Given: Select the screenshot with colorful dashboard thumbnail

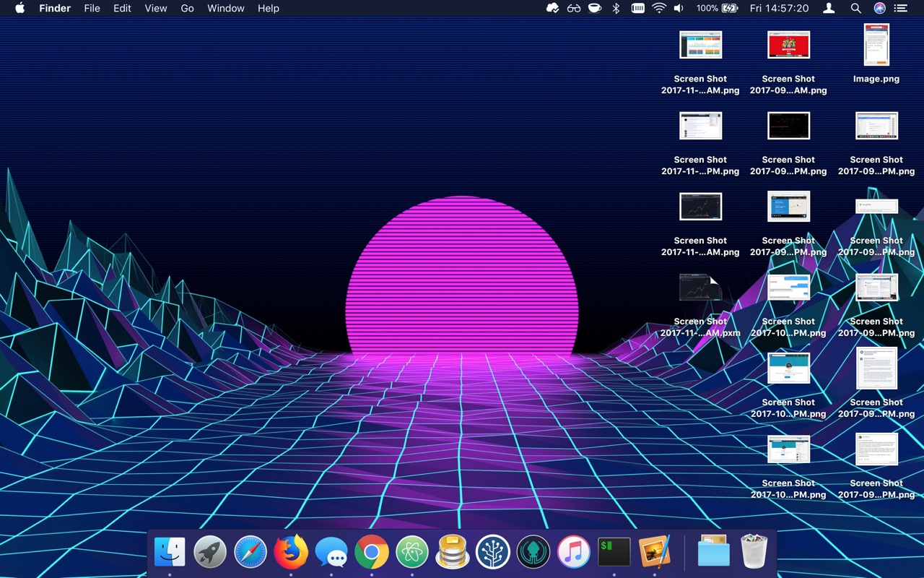Looking at the screenshot, I should coord(700,45).
